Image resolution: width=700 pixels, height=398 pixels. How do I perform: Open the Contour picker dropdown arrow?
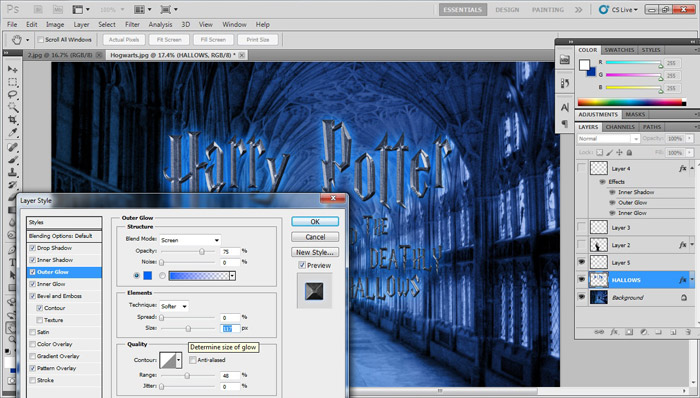click(179, 360)
